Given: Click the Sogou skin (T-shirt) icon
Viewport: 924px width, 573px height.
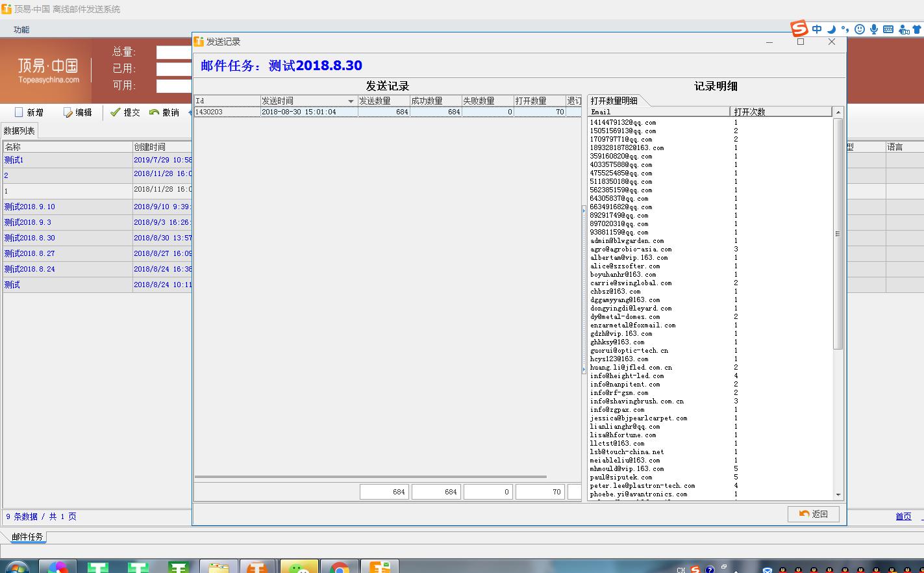Looking at the screenshot, I should pyautogui.click(x=916, y=29).
